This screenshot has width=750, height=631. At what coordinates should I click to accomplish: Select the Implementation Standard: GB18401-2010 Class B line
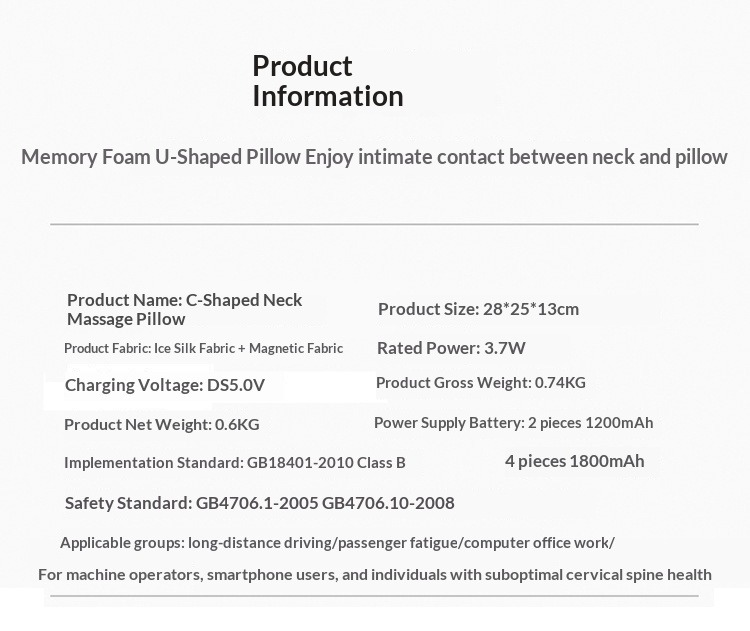tap(234, 462)
